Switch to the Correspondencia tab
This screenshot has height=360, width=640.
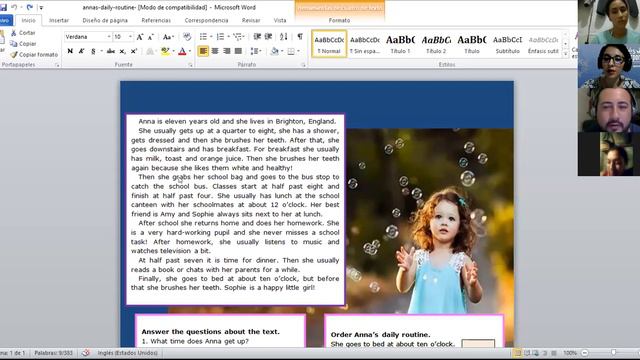(206, 20)
